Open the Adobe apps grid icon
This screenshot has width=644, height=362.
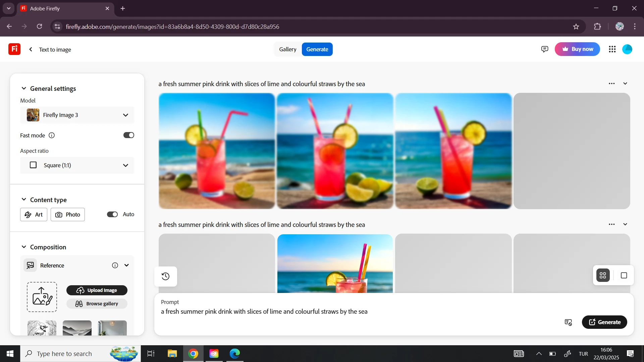coord(612,49)
